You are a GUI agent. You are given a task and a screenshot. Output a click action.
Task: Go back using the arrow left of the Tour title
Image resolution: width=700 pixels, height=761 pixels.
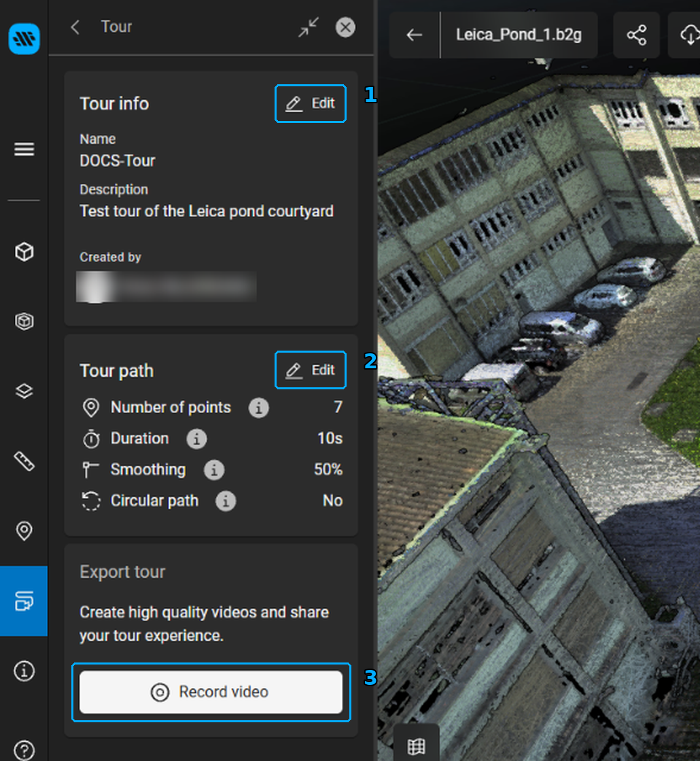(75, 26)
